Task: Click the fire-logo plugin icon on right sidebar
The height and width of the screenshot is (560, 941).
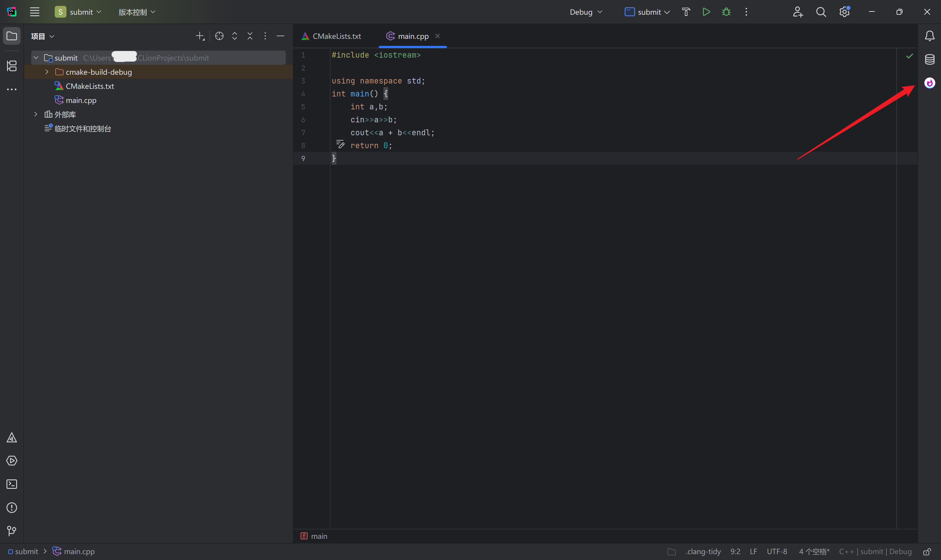Action: coord(930,83)
